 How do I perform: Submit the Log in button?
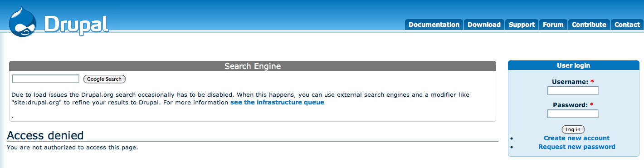coord(573,129)
